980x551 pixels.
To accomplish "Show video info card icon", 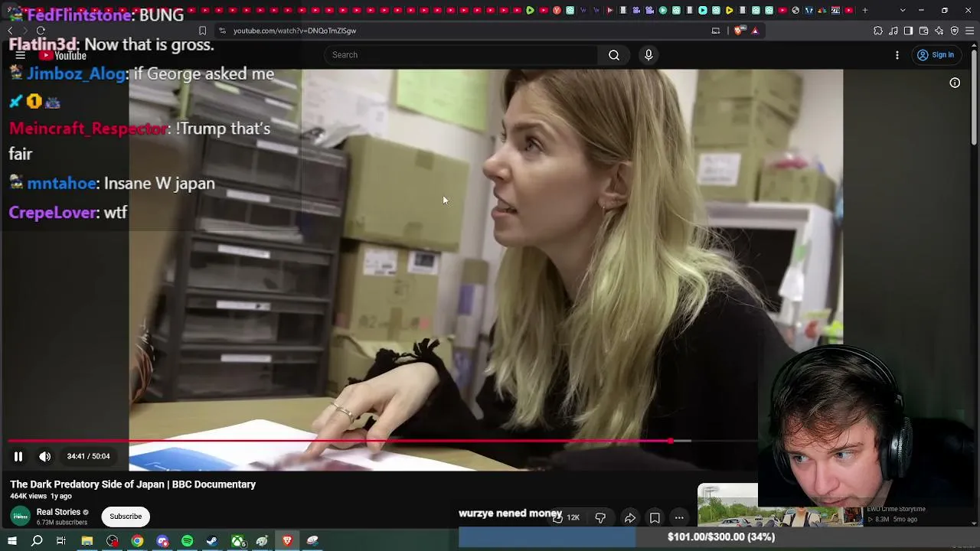I will pyautogui.click(x=955, y=83).
